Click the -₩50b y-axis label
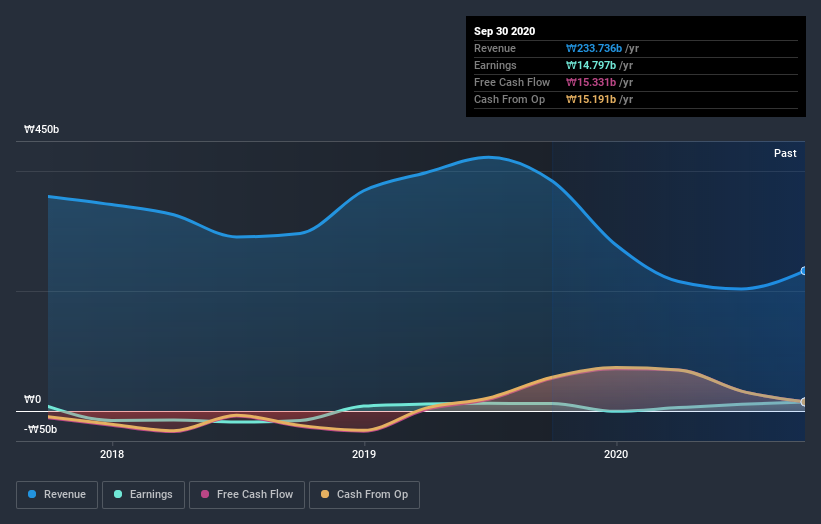The image size is (821, 524). [40, 429]
